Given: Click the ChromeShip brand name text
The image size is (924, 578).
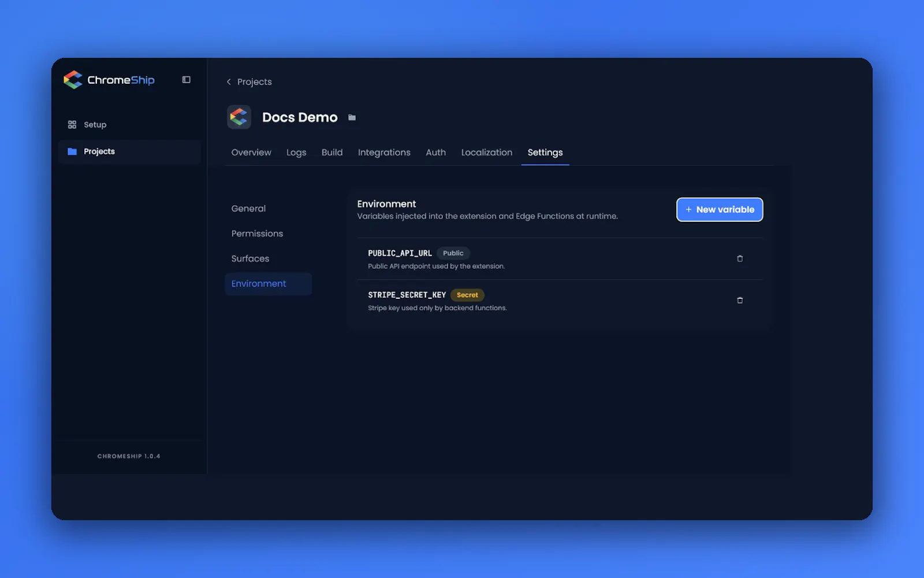Looking at the screenshot, I should click(x=121, y=80).
